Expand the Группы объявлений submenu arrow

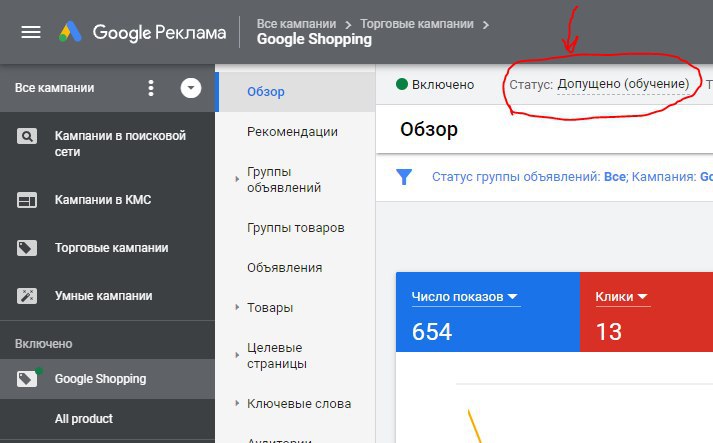tap(237, 179)
